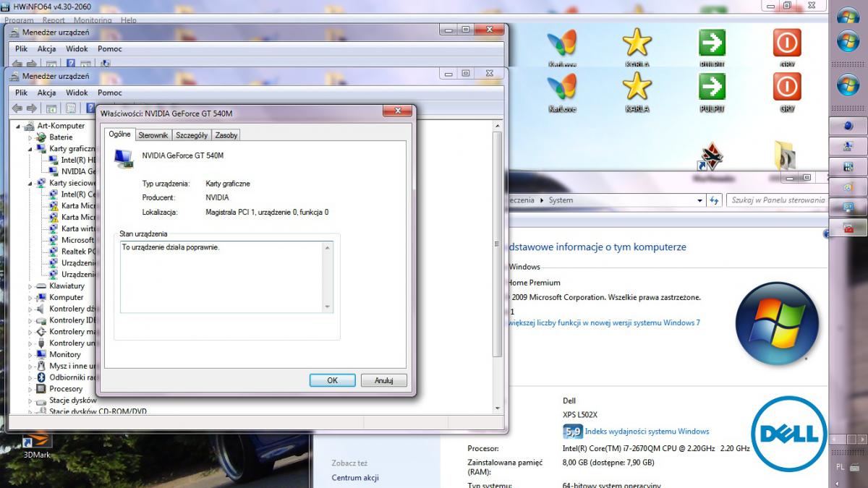The width and height of the screenshot is (868, 488).
Task: Click the Szukaj w Panelu sterowania search box
Action: click(x=778, y=200)
